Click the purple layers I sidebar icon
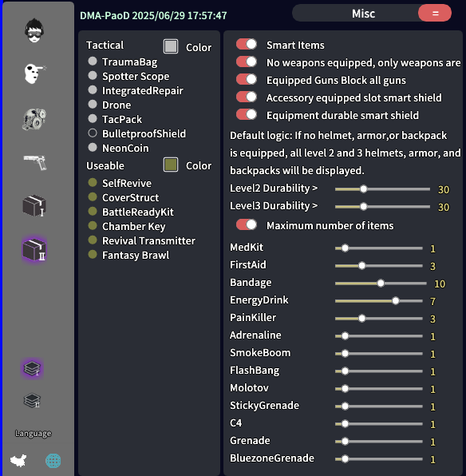The width and height of the screenshot is (466, 476). 32,368
